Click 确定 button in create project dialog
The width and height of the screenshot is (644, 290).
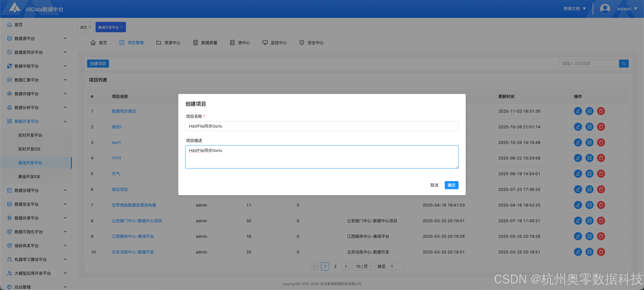(x=451, y=185)
